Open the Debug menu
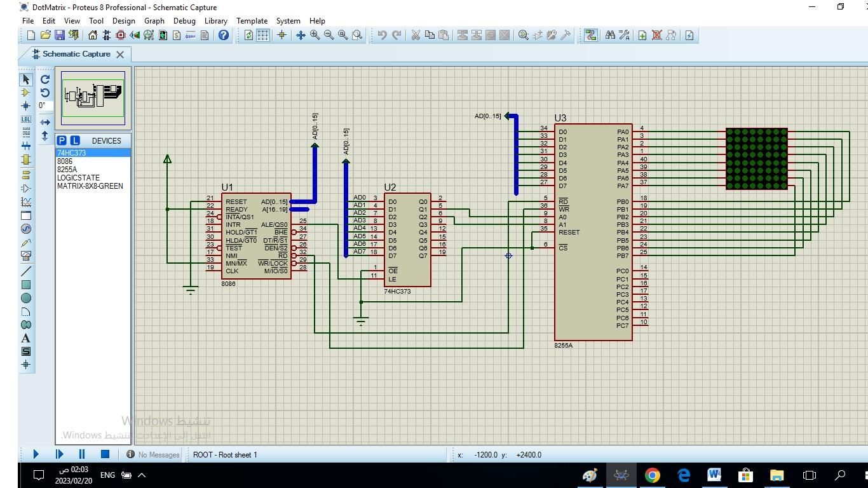 click(x=184, y=20)
